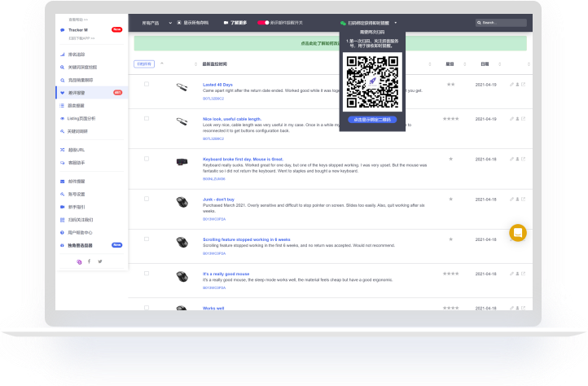Open the Lasted 40 Days review title link
588x386 pixels.
217,85
